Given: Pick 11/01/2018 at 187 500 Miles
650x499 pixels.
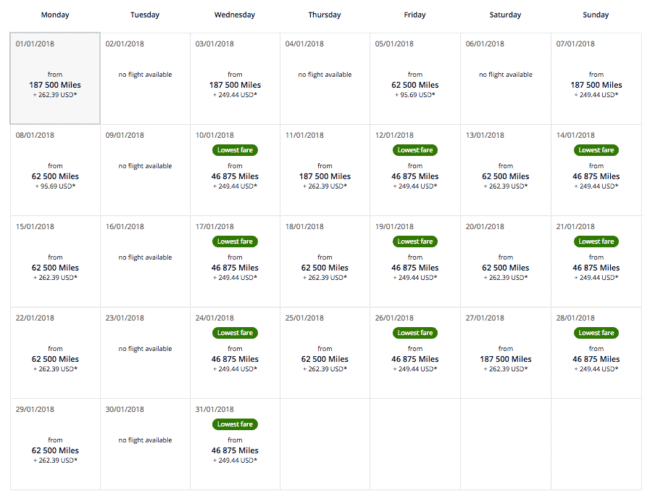Looking at the screenshot, I should click(x=325, y=170).
